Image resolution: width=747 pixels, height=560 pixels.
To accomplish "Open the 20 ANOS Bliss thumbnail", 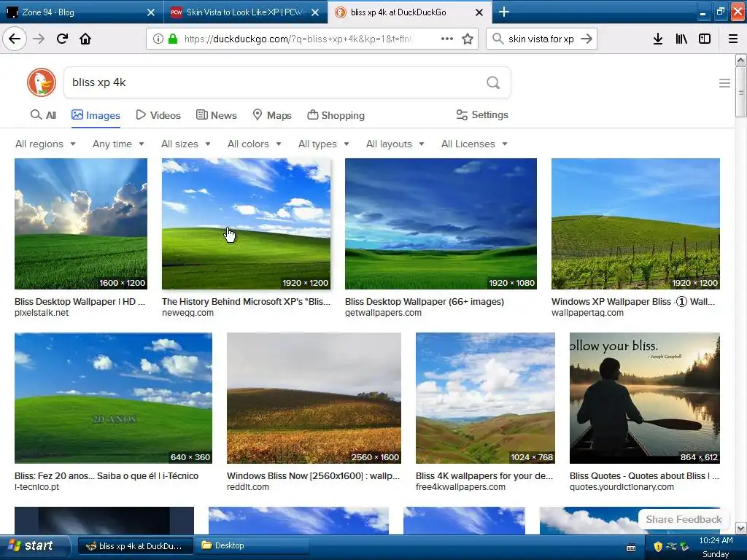I will click(113, 398).
